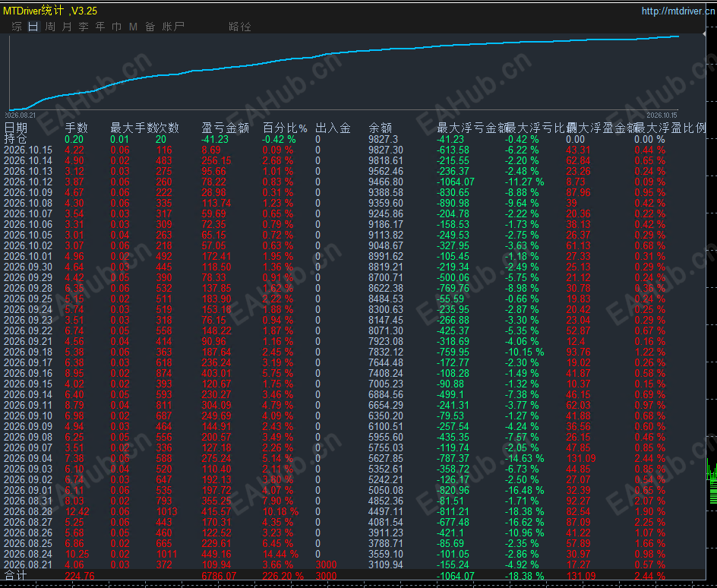The height and width of the screenshot is (588, 717).
Task: Click the balance value 3109.94
Action: tap(386, 564)
